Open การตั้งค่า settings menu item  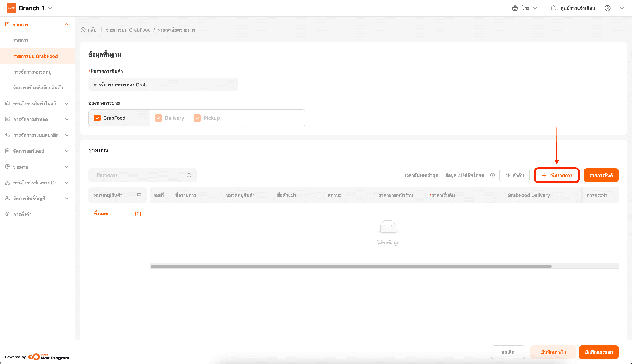point(22,214)
